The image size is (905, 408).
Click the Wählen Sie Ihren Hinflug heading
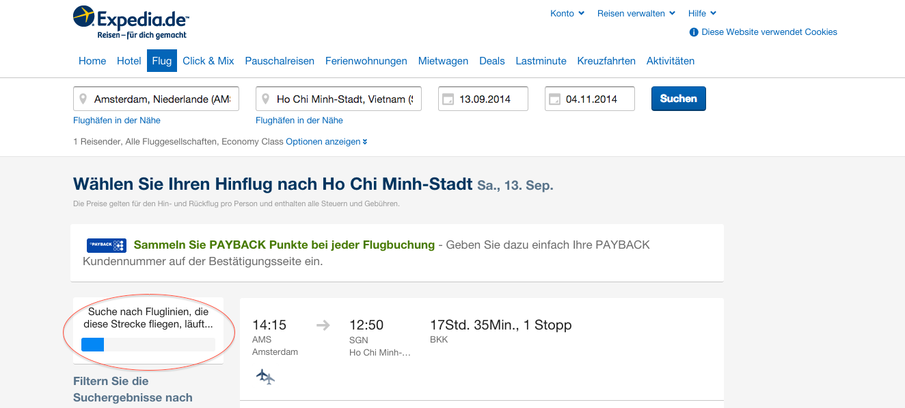tap(272, 184)
